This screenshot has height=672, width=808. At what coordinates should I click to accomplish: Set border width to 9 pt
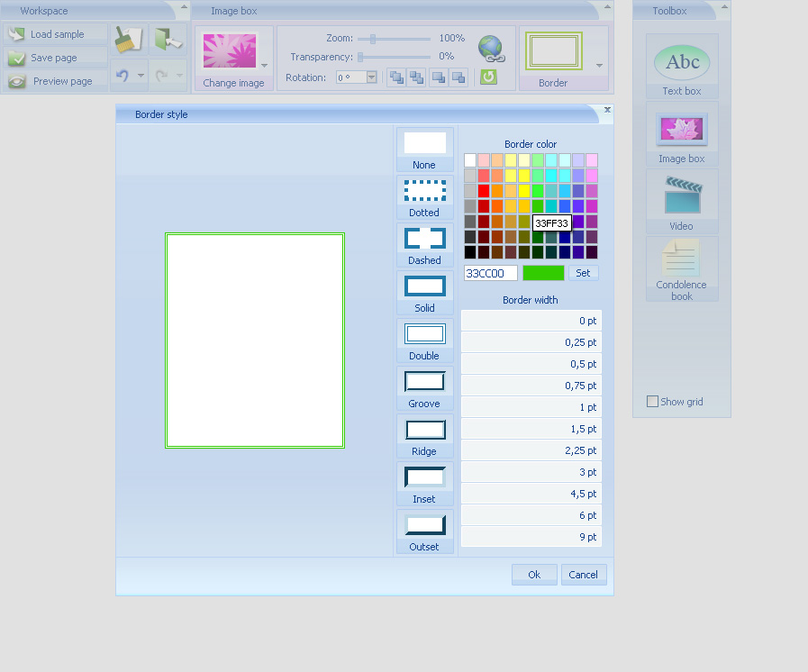531,537
